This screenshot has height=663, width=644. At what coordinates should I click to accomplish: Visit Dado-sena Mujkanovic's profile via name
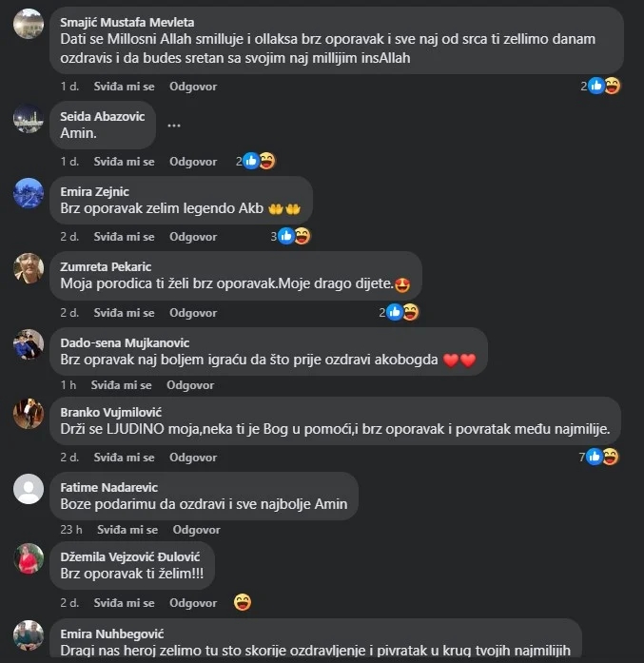pyautogui.click(x=125, y=343)
